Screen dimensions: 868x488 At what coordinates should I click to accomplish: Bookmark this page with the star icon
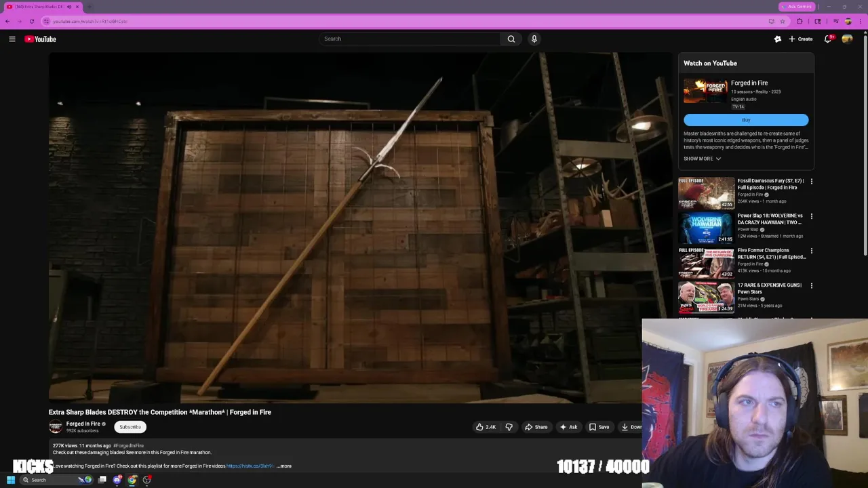(783, 21)
